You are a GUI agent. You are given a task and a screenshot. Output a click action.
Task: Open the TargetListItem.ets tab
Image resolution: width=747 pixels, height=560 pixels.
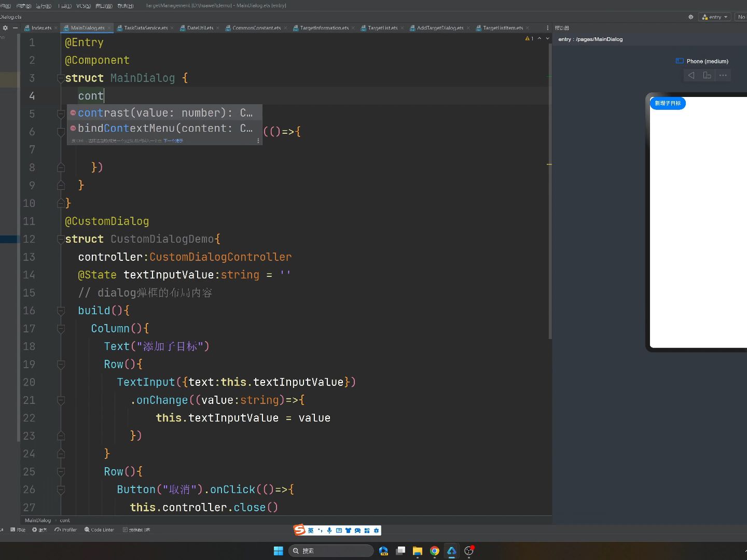(x=503, y=28)
